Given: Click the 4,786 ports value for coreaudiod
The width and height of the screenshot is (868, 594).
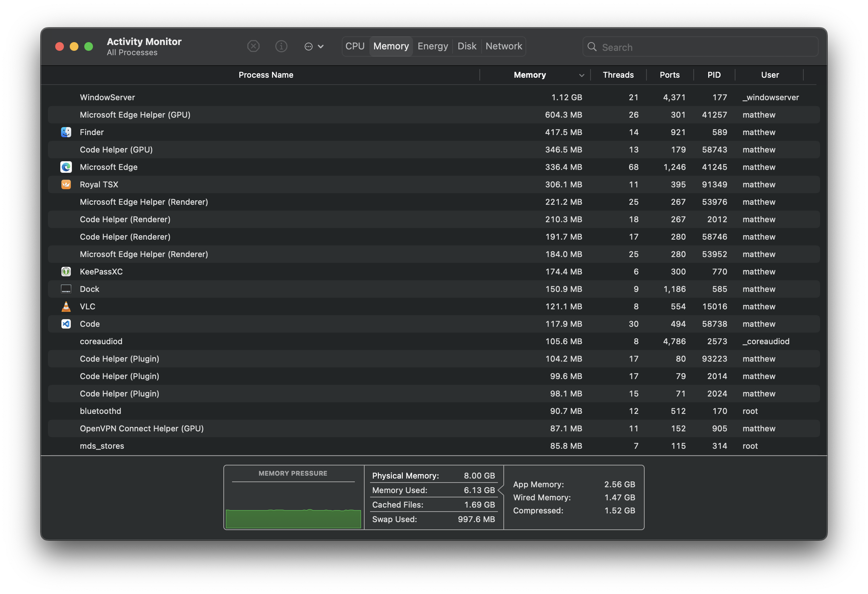Looking at the screenshot, I should coord(674,341).
